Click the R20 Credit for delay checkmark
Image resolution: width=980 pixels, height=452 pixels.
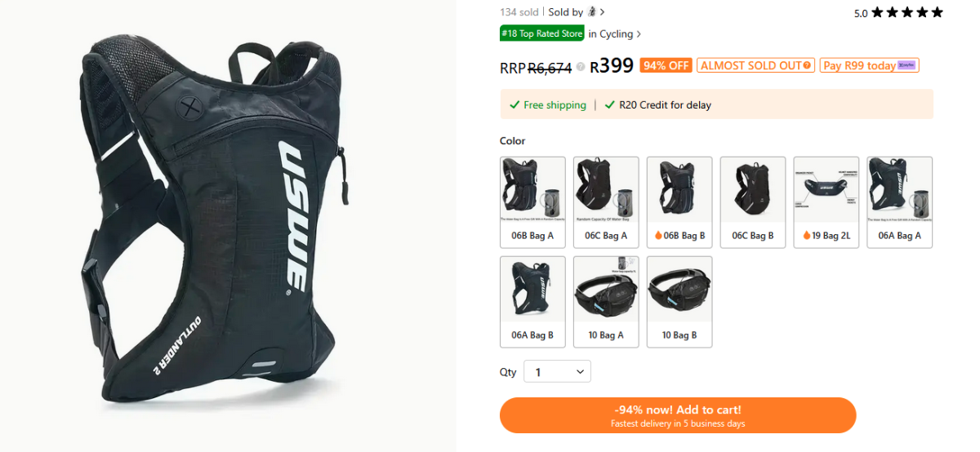tap(609, 105)
